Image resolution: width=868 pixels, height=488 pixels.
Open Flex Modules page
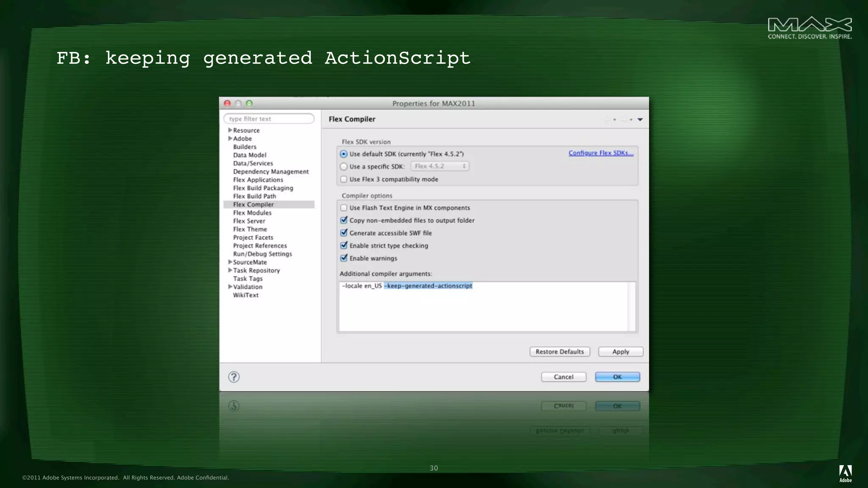(x=252, y=213)
